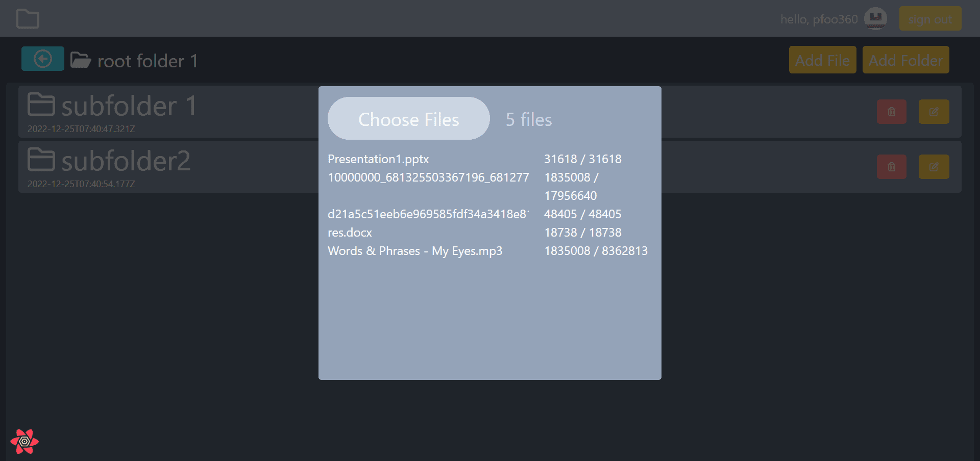Go back using the arrow button
Image resolution: width=980 pixels, height=461 pixels.
pos(43,59)
